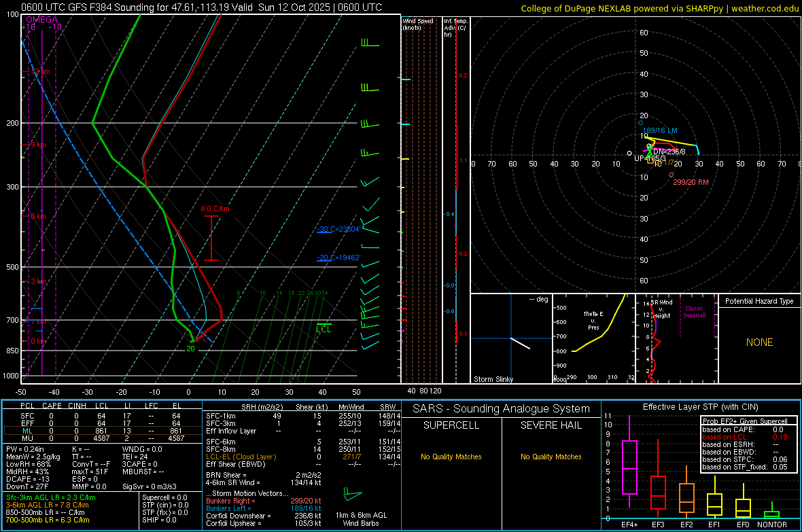Select the MU parcel row label

point(27,438)
